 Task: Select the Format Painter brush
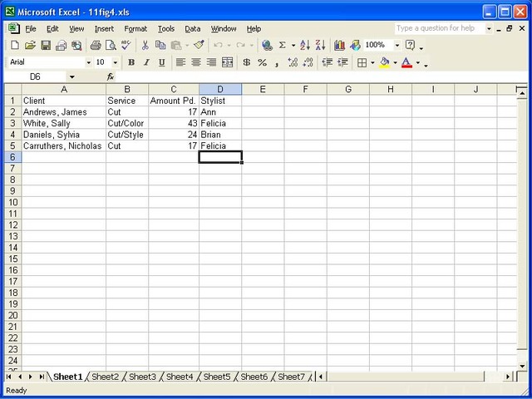click(199, 45)
